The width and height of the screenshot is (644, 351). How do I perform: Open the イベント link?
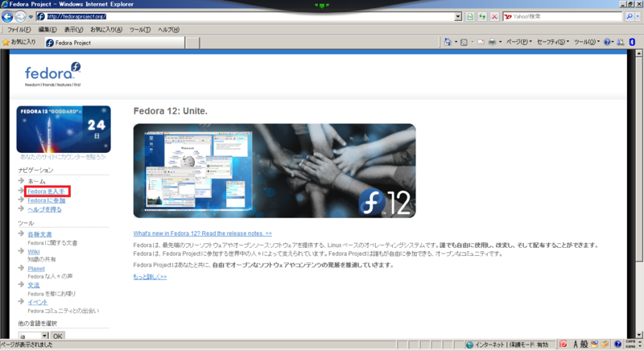click(x=37, y=302)
